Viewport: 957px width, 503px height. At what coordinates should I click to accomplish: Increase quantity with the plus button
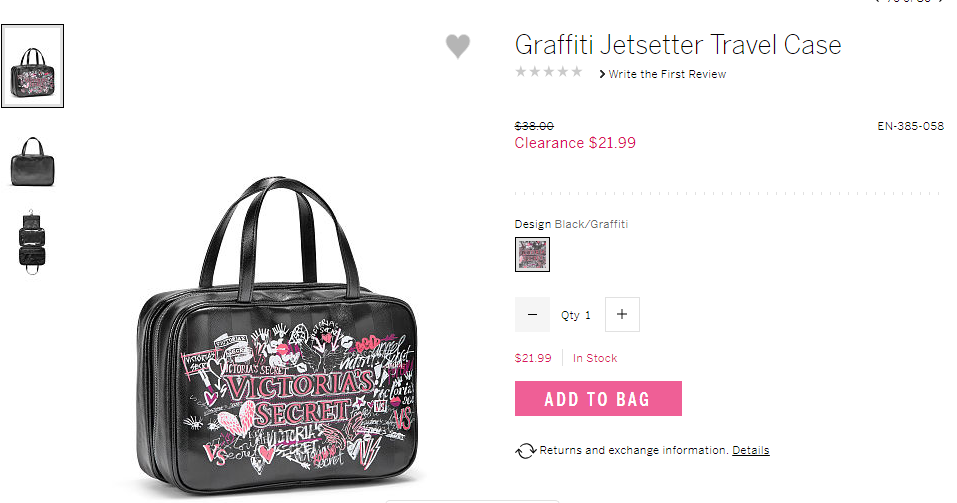tap(622, 314)
